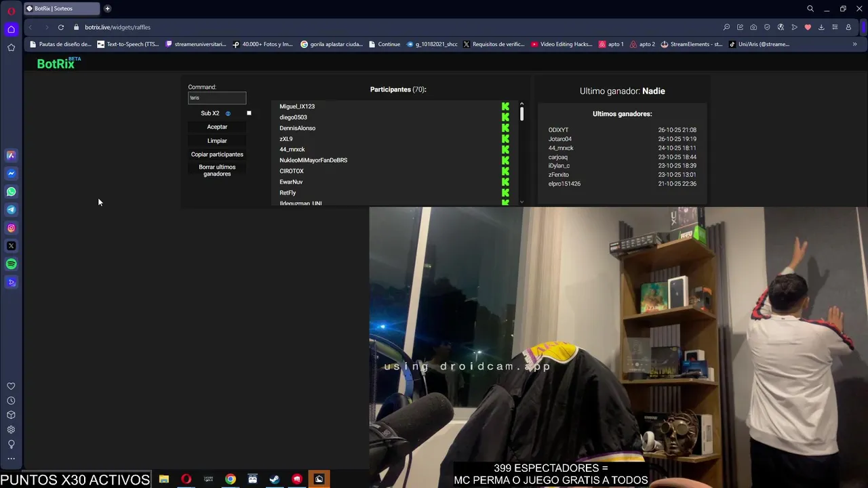Open Messenger in Opera sidebar
The image size is (868, 488).
pyautogui.click(x=11, y=174)
